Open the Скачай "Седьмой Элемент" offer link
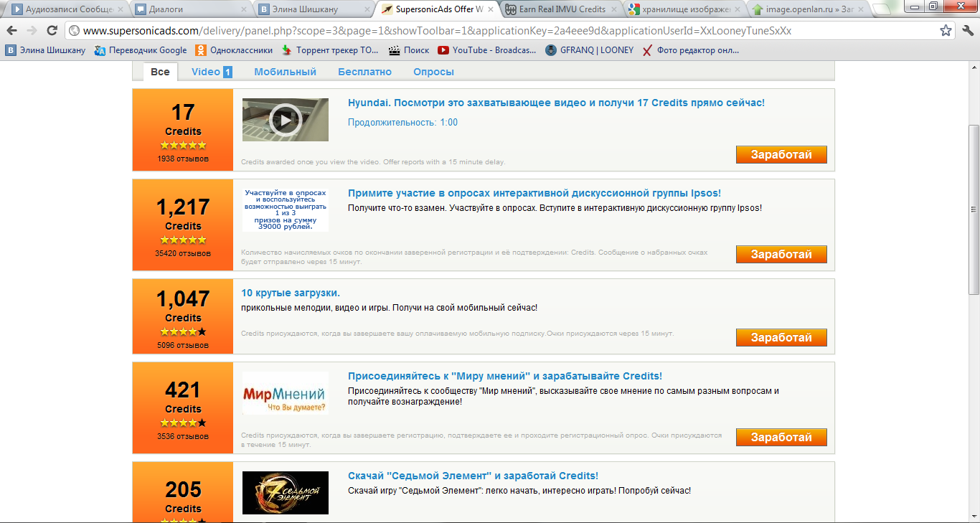Viewport: 980px width, 523px height. pos(473,476)
